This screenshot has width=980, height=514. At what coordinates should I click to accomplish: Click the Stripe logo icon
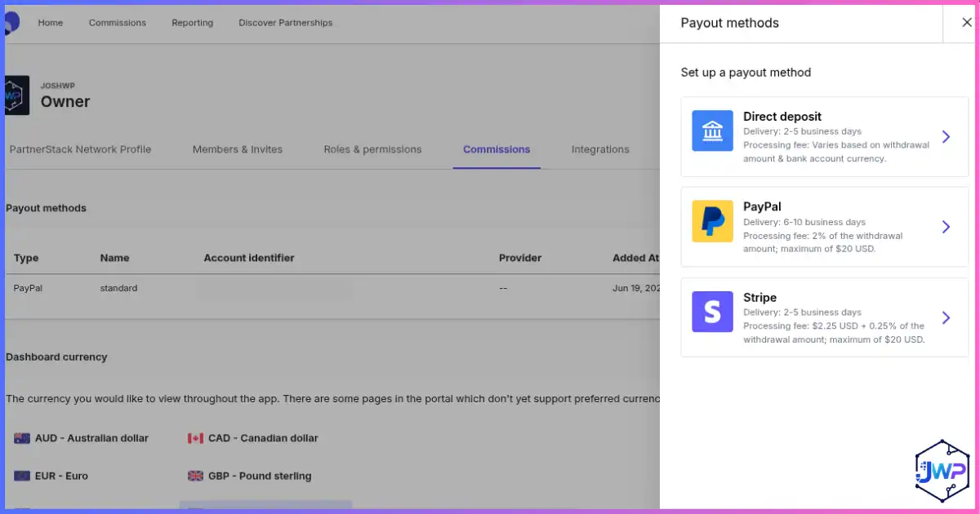712,312
